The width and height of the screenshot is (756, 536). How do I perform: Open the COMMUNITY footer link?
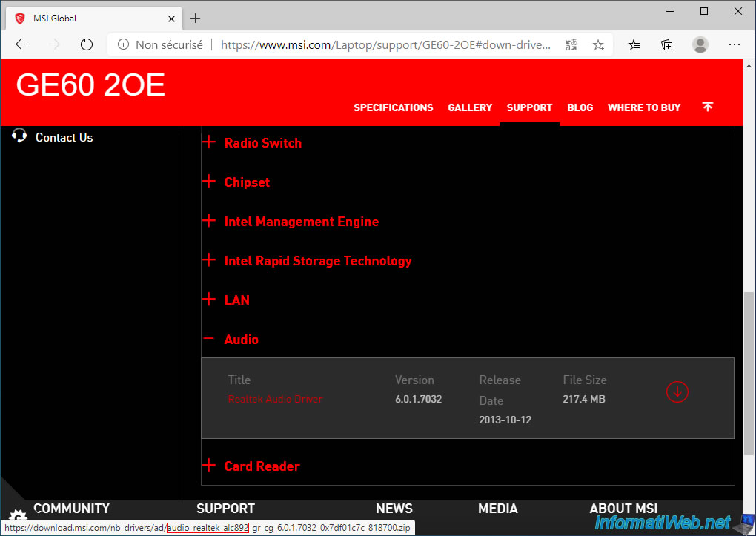(71, 509)
